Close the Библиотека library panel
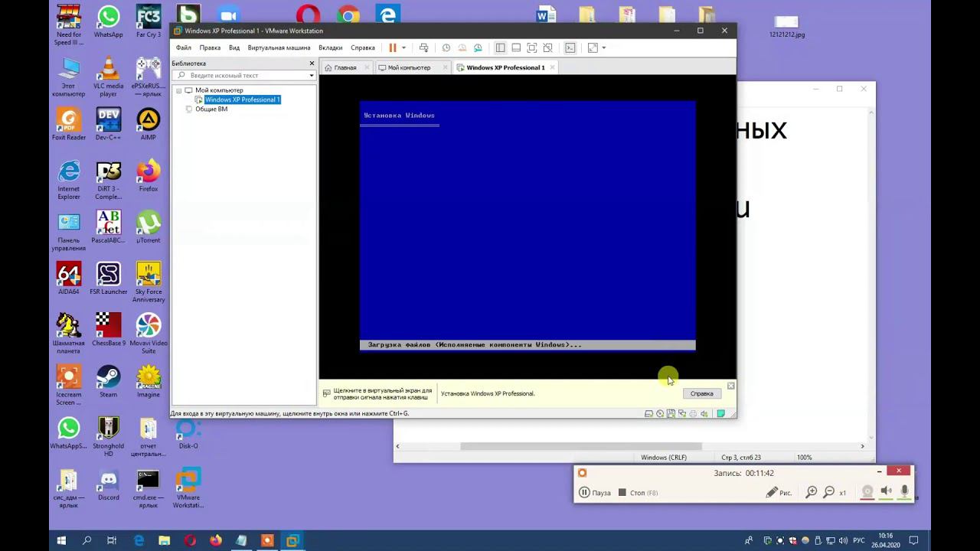980x551 pixels. coord(312,63)
